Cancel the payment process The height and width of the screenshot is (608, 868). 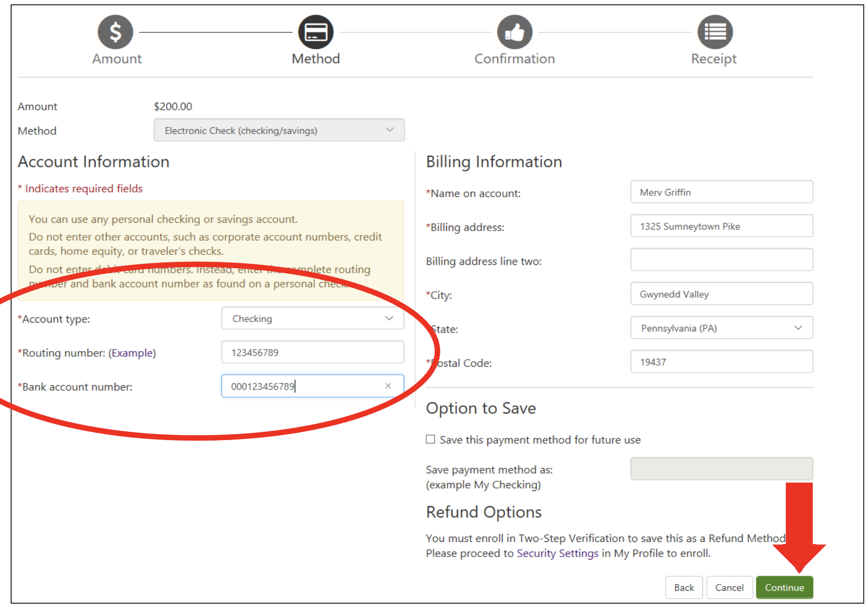[x=729, y=587]
